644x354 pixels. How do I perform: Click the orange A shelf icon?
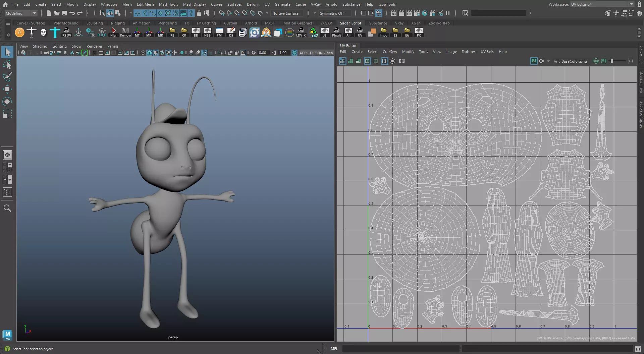20,32
